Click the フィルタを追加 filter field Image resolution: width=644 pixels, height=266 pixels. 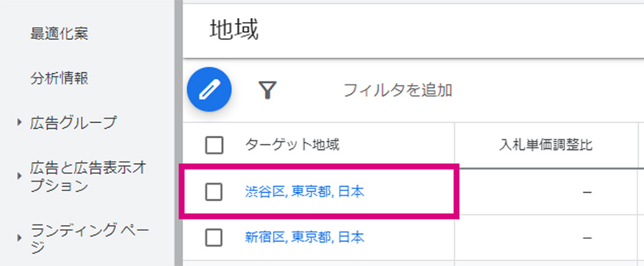click(x=398, y=90)
